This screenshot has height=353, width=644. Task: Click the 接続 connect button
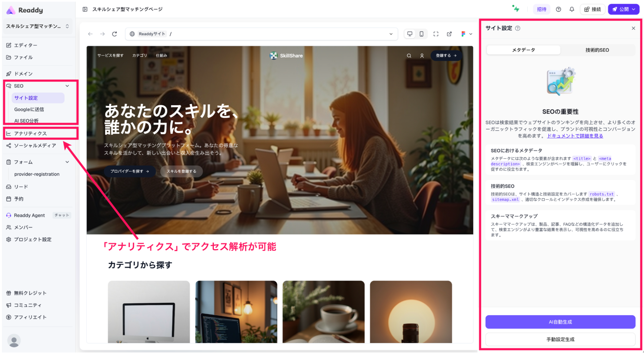592,9
